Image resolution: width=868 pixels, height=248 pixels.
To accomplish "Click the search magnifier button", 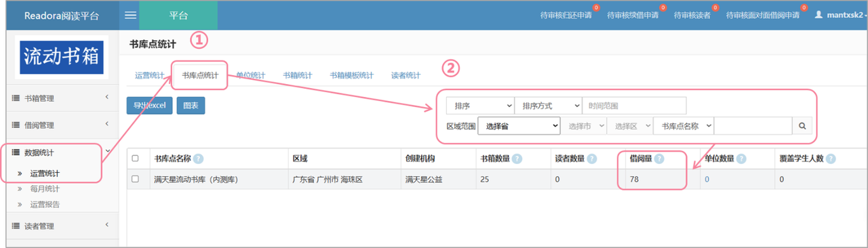I will (802, 126).
